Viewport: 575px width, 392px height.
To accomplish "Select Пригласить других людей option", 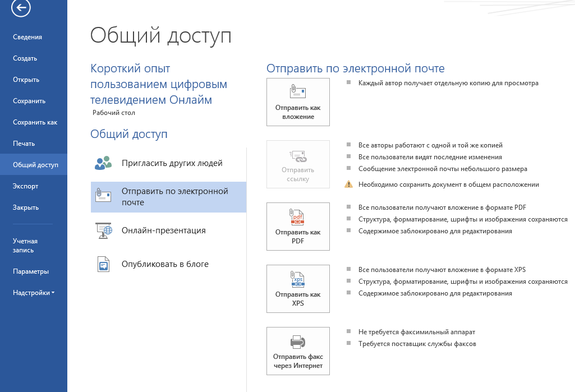I will pos(168,163).
